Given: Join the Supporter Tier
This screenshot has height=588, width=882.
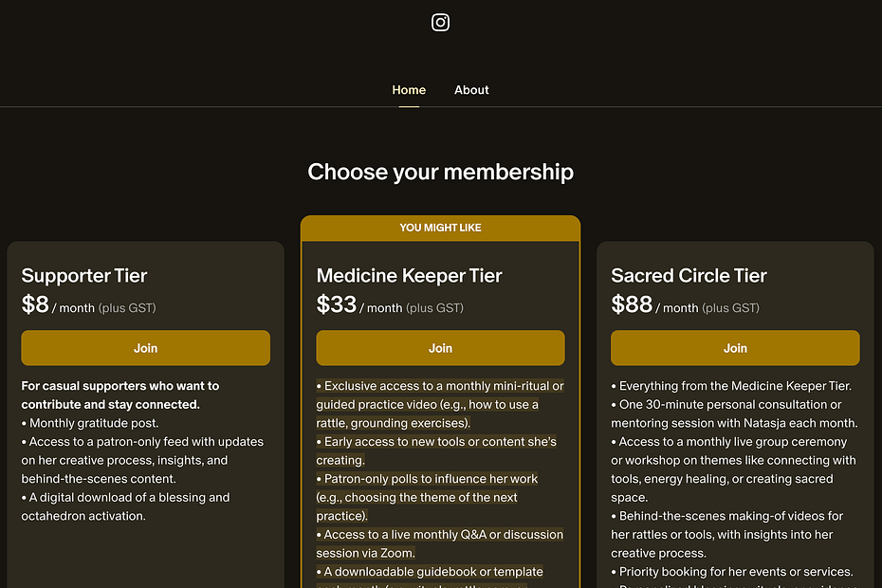Looking at the screenshot, I should click(x=146, y=348).
